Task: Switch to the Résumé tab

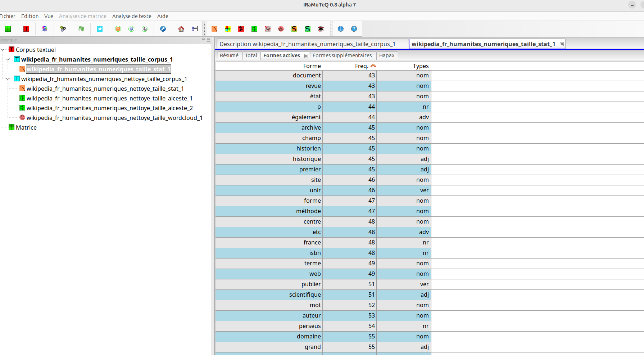Action: [x=229, y=55]
